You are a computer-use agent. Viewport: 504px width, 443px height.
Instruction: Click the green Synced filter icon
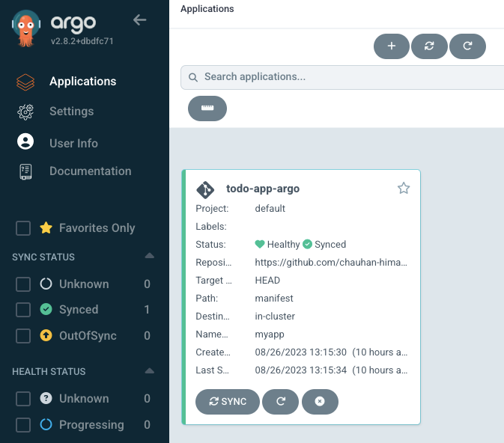tap(46, 309)
